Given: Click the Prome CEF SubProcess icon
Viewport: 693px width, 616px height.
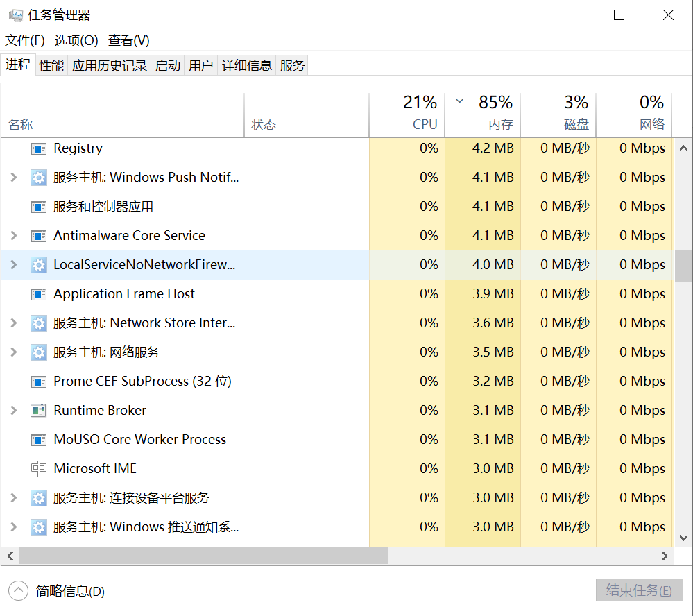Looking at the screenshot, I should pos(38,382).
